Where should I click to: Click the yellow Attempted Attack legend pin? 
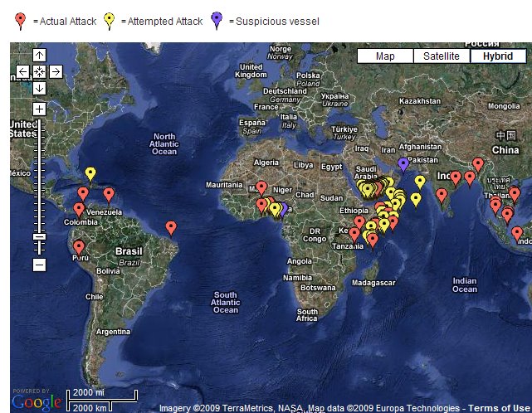coord(109,22)
